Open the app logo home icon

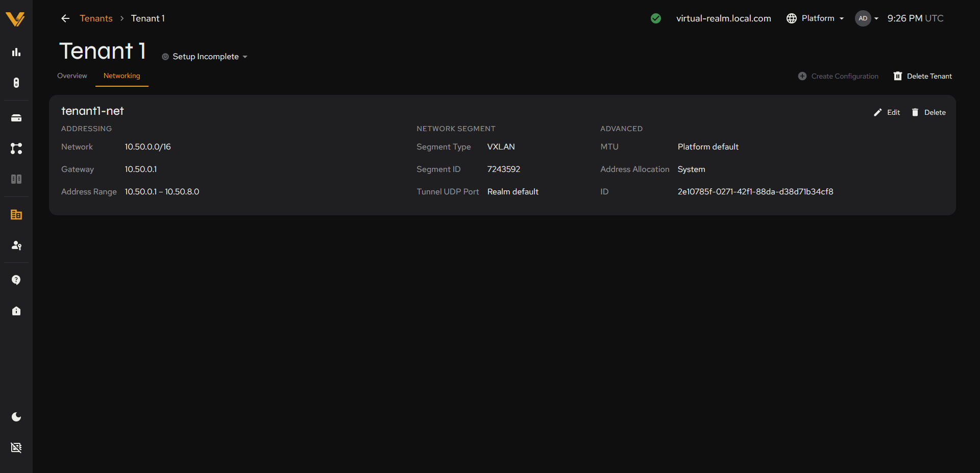[x=15, y=19]
